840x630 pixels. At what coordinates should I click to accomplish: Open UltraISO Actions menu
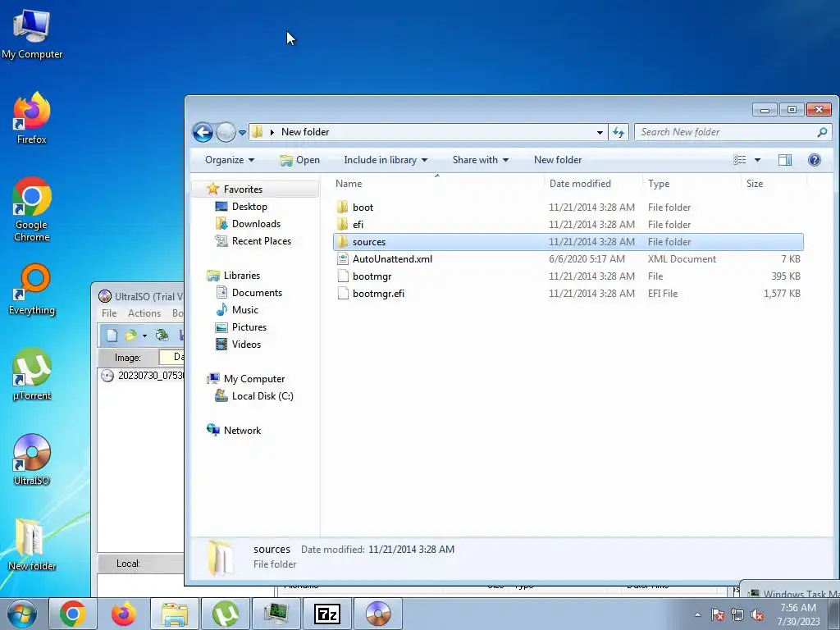coord(144,313)
